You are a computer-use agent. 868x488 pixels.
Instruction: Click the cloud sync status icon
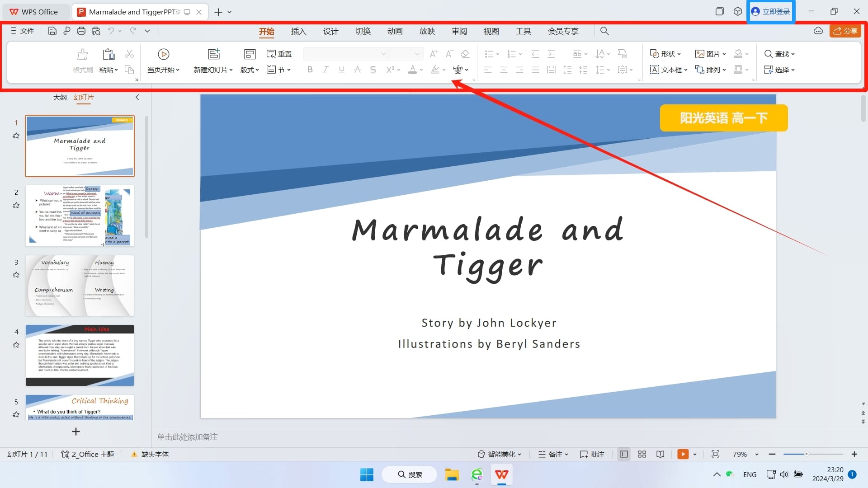(x=818, y=31)
